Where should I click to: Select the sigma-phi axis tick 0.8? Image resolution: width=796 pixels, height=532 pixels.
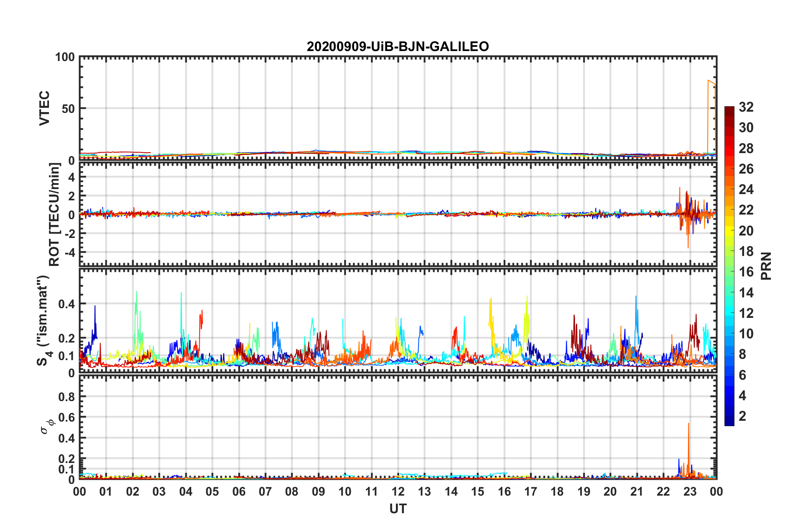click(67, 396)
